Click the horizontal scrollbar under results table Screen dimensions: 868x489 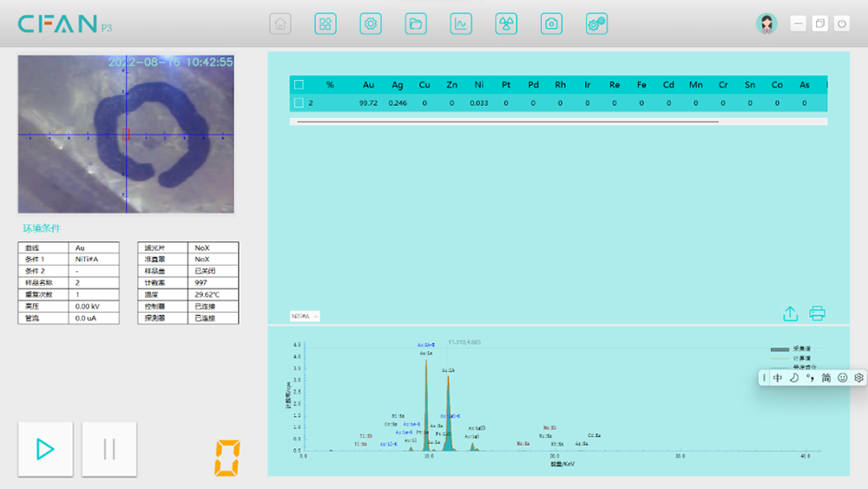click(x=508, y=122)
